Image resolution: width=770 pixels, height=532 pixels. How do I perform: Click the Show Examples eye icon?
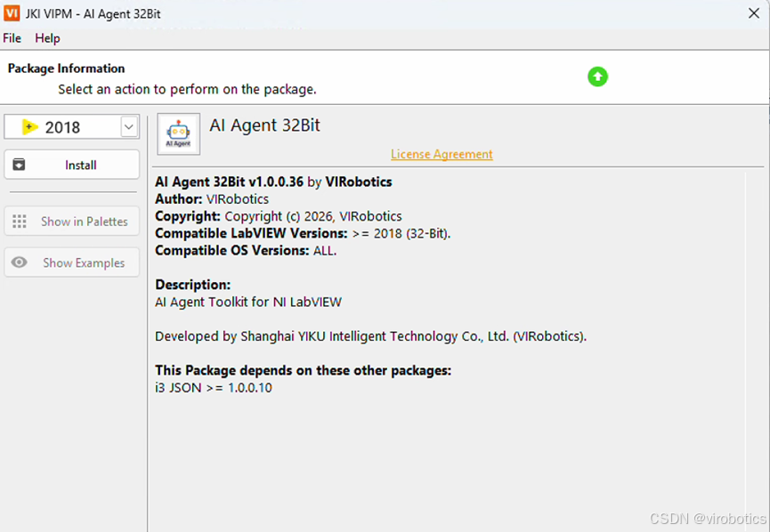(x=20, y=262)
